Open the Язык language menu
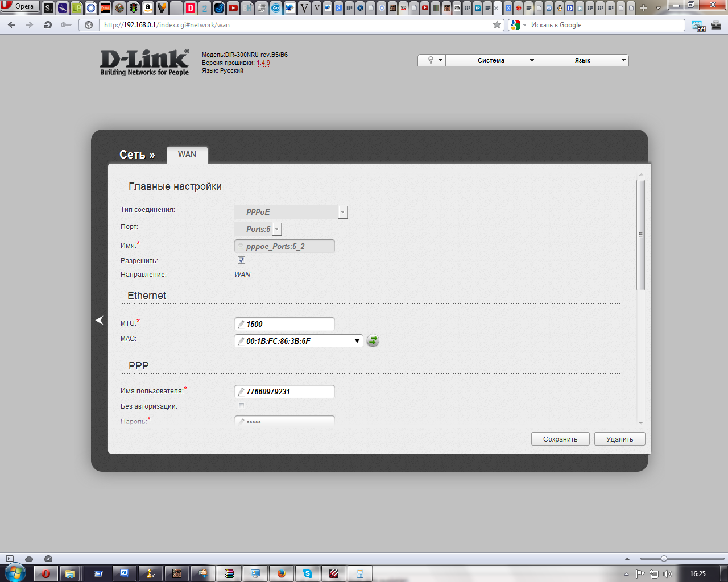728x582 pixels. [582, 60]
